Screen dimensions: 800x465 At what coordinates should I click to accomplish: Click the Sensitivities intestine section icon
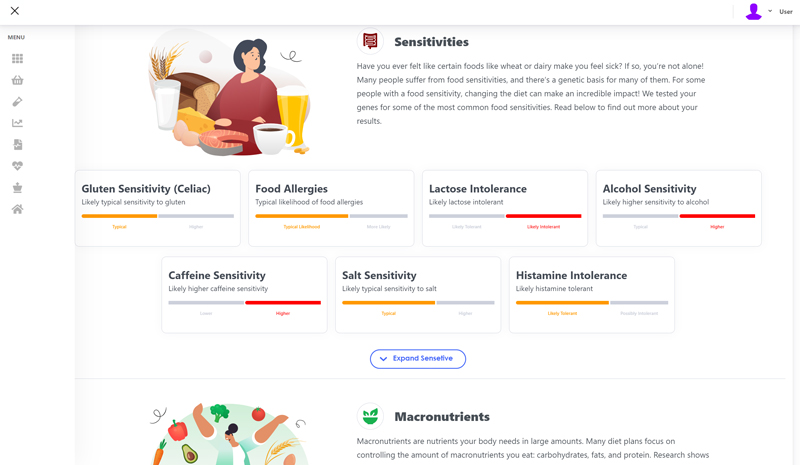[x=370, y=41]
